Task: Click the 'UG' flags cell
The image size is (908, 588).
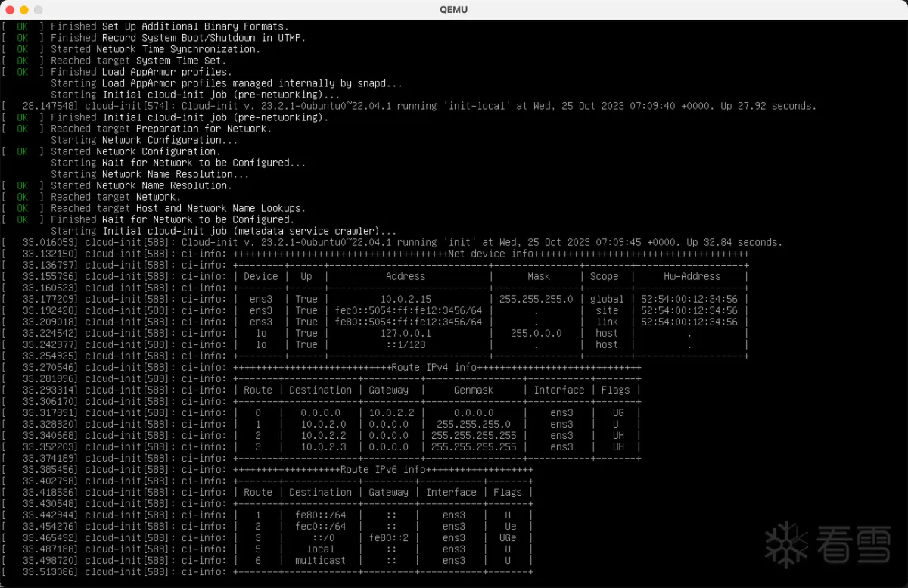Action: 619,412
